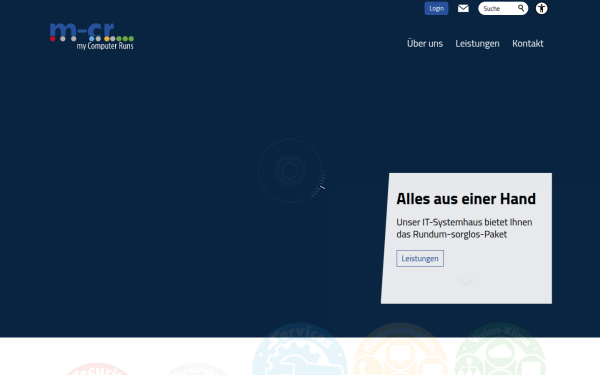This screenshot has width=600, height=375.
Task: Click the Login button
Action: pyautogui.click(x=436, y=8)
